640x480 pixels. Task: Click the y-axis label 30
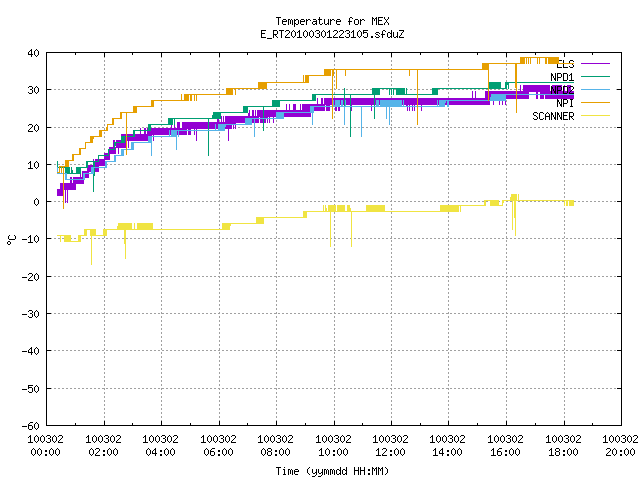33,90
